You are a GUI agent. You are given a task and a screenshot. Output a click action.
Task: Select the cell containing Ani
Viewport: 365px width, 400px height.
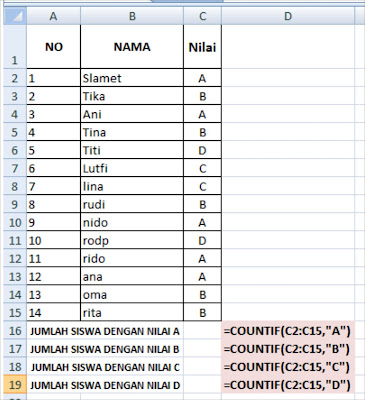point(132,114)
